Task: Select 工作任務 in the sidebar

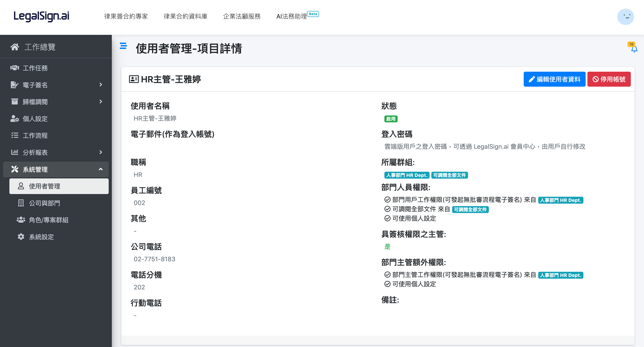Action: [56, 68]
